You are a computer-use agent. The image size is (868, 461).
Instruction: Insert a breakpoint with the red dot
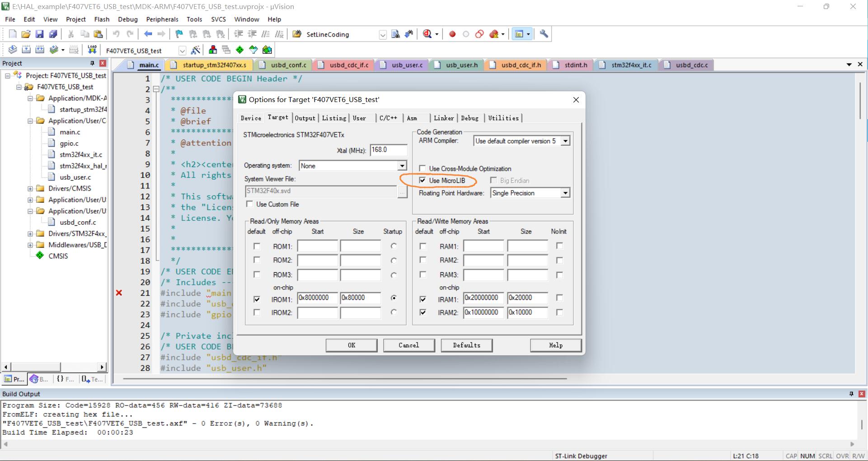click(x=452, y=34)
